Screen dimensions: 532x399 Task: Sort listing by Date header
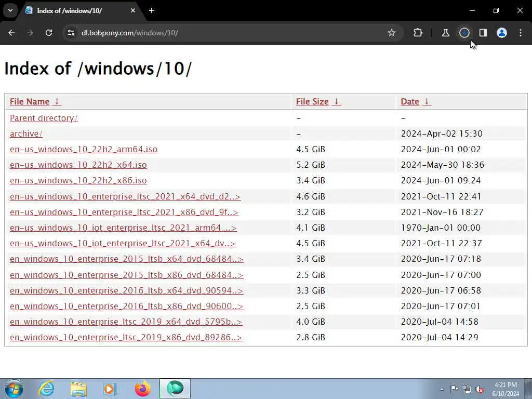tap(416, 101)
